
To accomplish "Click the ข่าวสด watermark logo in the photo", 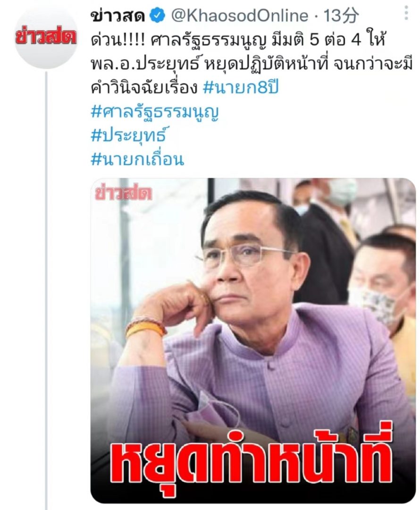I will [124, 193].
